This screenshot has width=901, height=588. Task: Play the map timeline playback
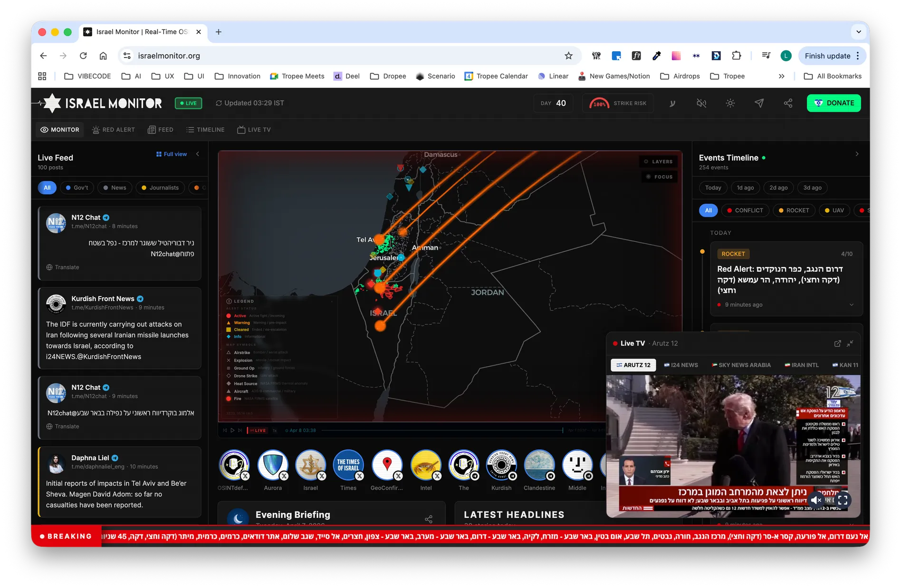pyautogui.click(x=232, y=430)
